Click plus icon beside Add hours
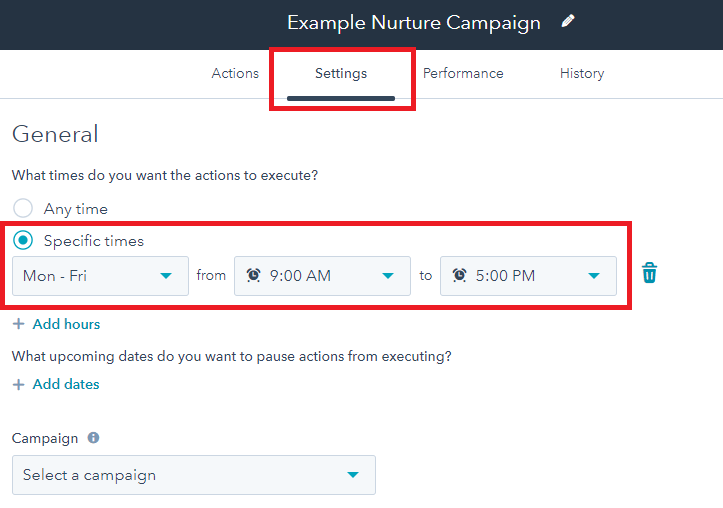The width and height of the screenshot is (723, 508). (18, 324)
